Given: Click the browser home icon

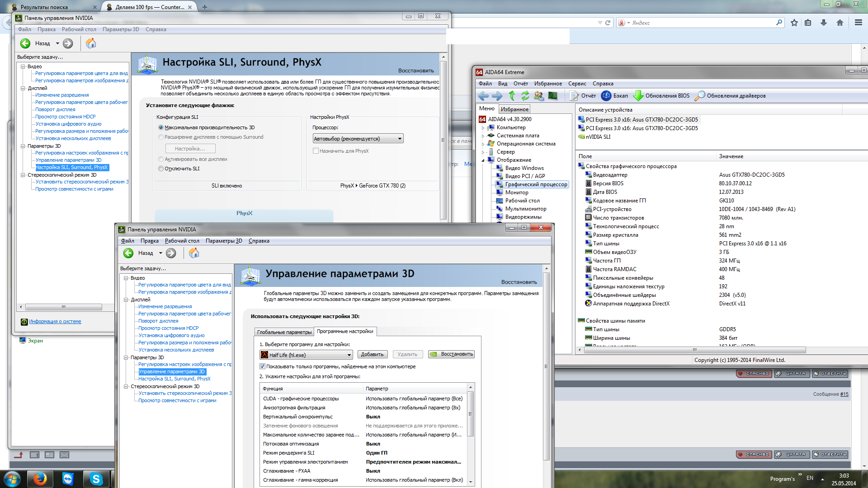Looking at the screenshot, I should pyautogui.click(x=840, y=23).
